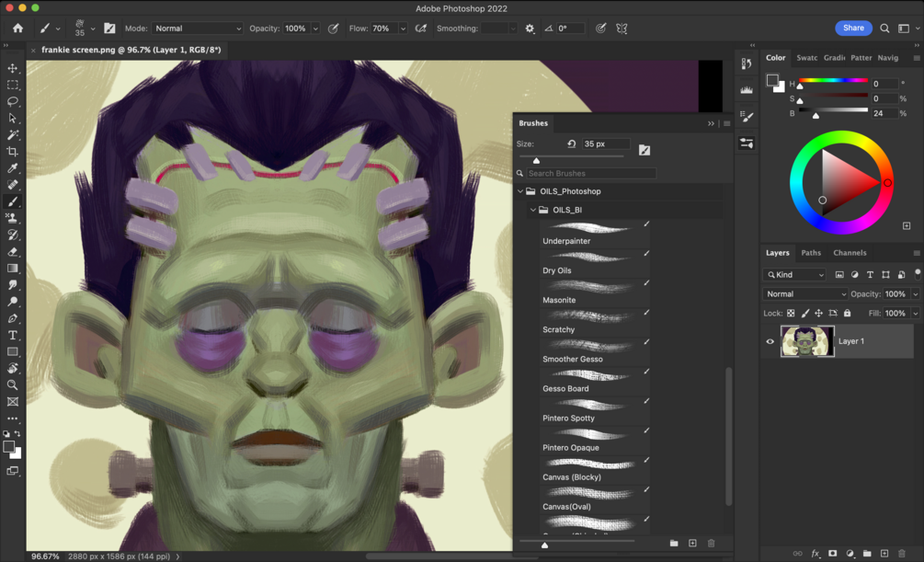Select the Gradient tool
Viewport: 924px width, 562px height.
coord(12,269)
